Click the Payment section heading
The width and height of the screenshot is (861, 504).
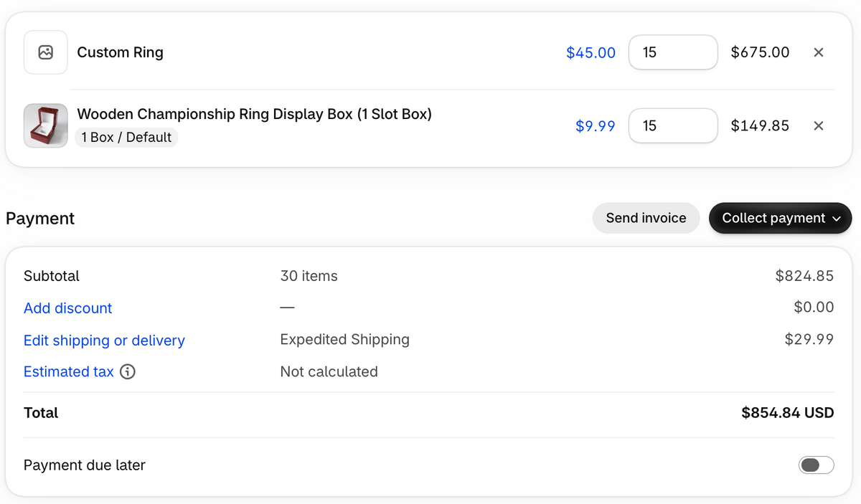40,219
